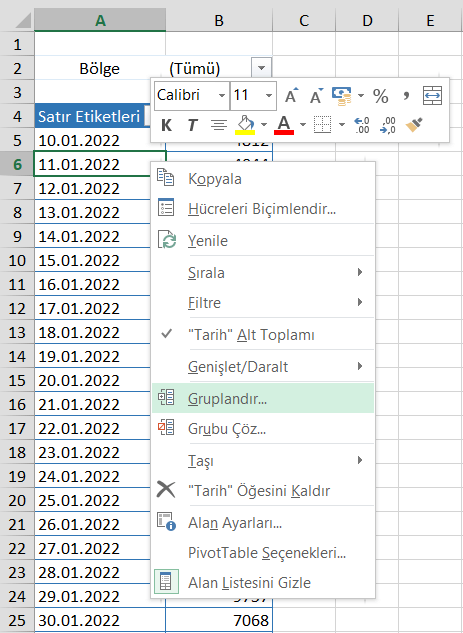463x633 pixels.
Task: Click the Gruplandır group icon
Action: (166, 398)
